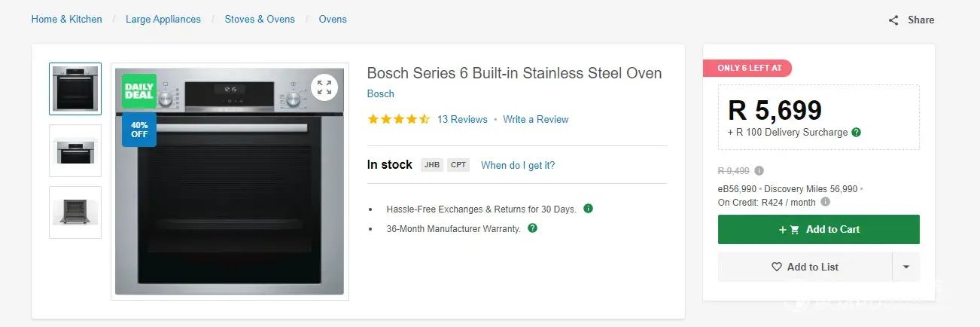This screenshot has height=327, width=980.
Task: Click info icon beside original price R 9,499
Action: point(759,170)
